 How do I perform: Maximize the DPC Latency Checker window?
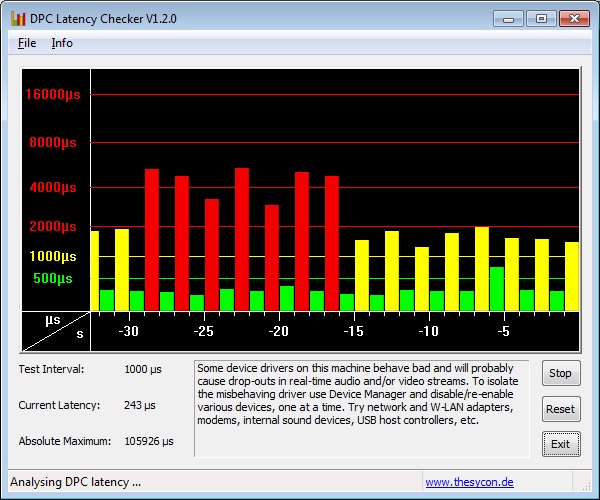coord(541,18)
